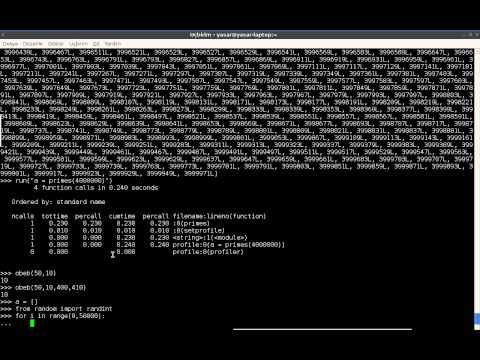This screenshot has width=480, height=360.
Task: Click the ncalls column header
Action: 23,216
